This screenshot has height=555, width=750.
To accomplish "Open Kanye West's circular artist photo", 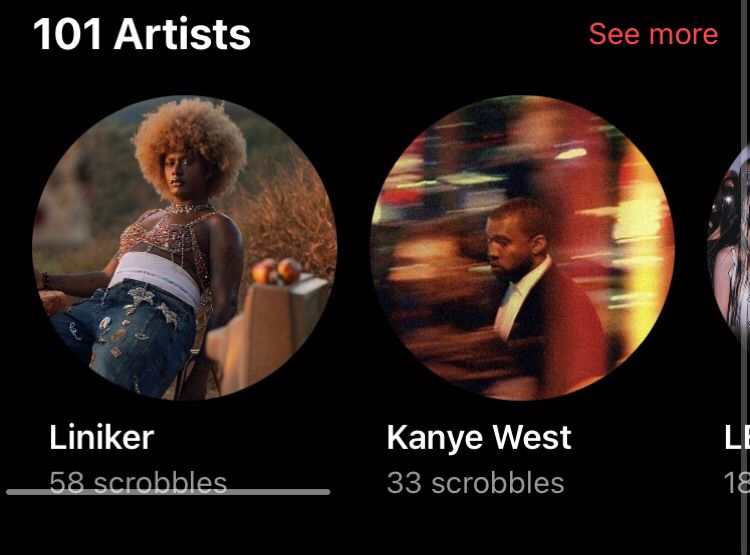I will pos(522,247).
